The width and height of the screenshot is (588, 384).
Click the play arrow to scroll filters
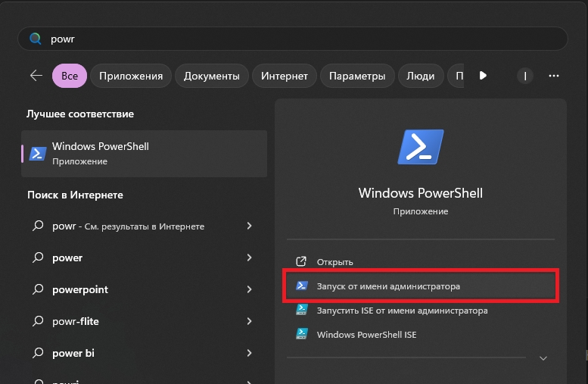[483, 76]
